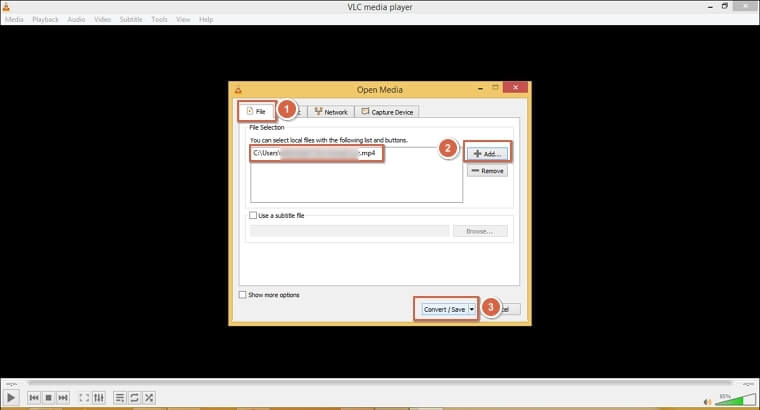Mute audio via speaker icon
Image resolution: width=760 pixels, height=410 pixels.
[707, 402]
